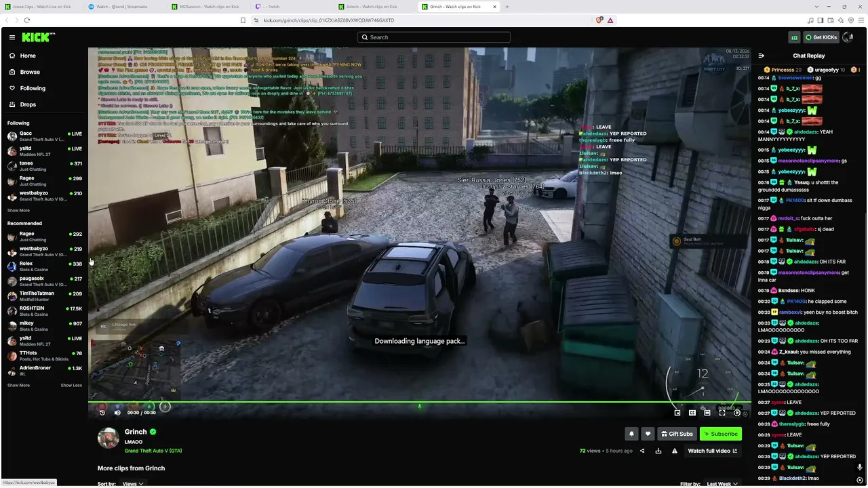Viewport: 868px width, 488px height.
Task: Enter fullscreen on the video player
Action: point(722,412)
